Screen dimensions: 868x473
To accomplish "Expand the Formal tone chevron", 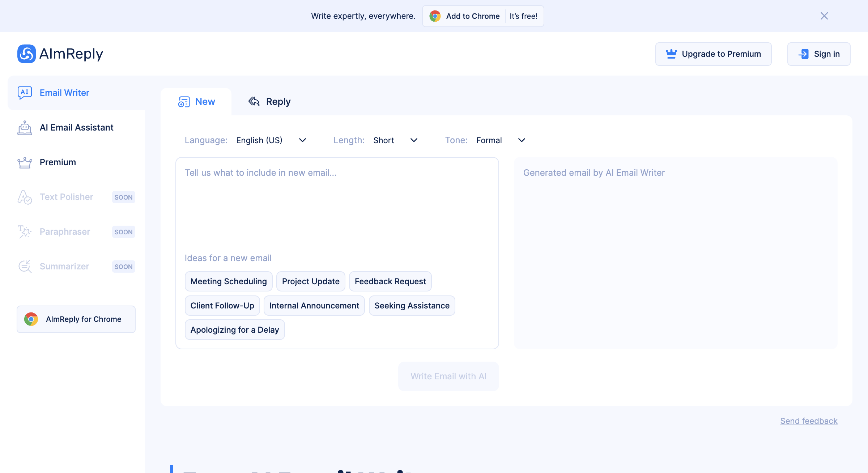I will (522, 140).
